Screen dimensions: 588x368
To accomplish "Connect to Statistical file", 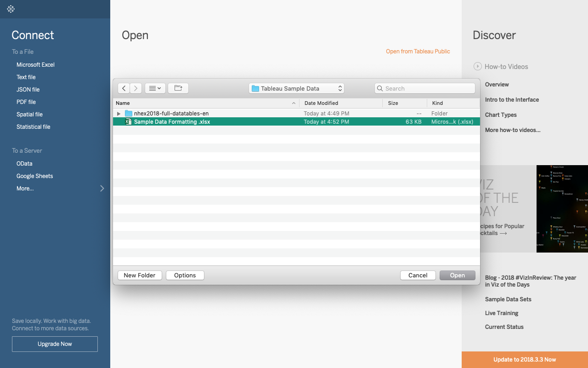I will point(34,127).
